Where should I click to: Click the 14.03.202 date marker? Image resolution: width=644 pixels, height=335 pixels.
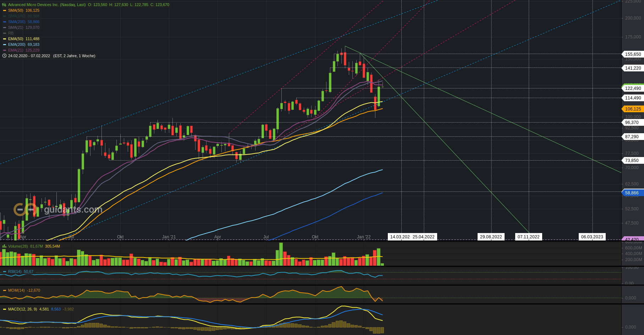[400, 237]
